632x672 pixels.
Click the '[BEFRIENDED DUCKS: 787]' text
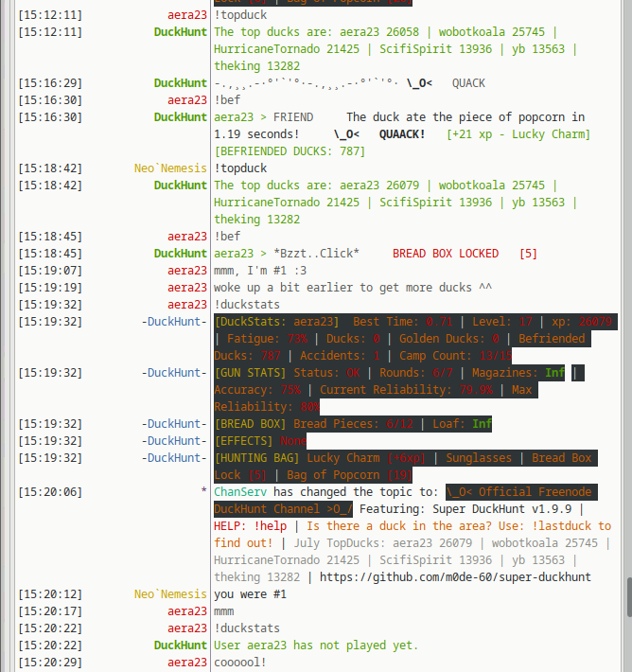click(x=290, y=150)
